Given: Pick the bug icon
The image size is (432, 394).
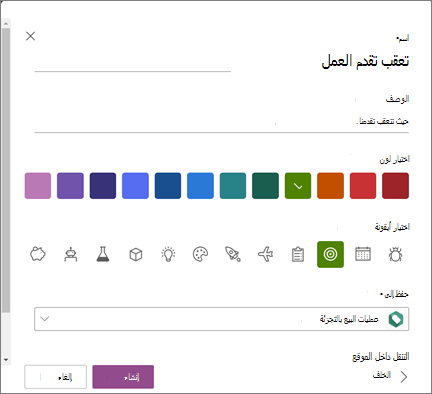Looking at the screenshot, I should coord(395,254).
